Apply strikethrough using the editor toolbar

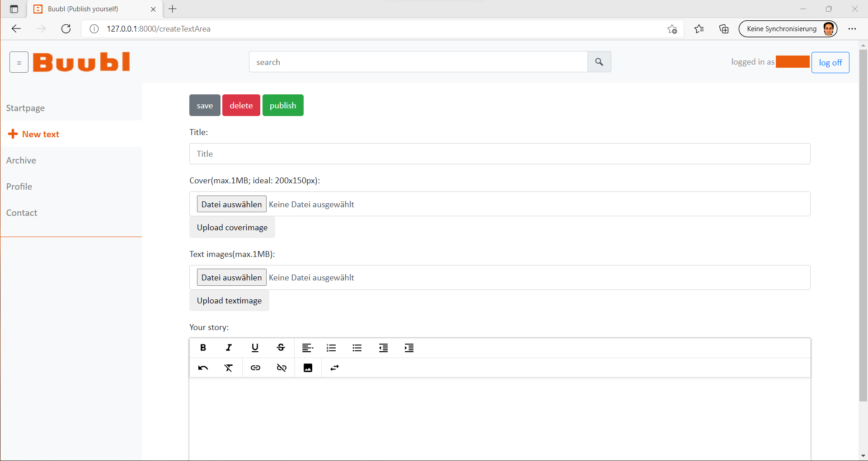(x=281, y=348)
